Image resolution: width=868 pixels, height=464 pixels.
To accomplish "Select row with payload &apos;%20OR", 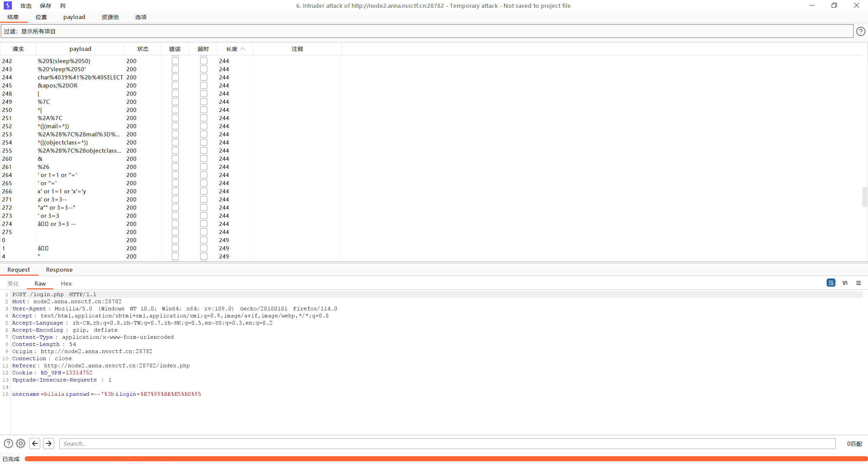I will (x=171, y=85).
